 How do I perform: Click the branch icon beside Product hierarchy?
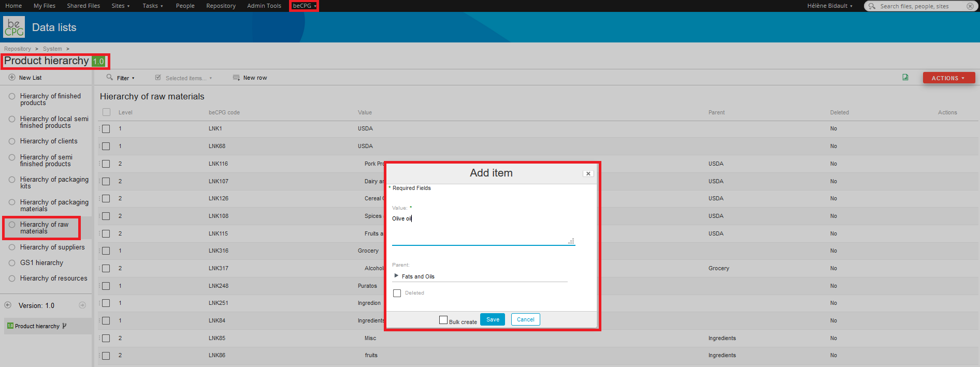(x=64, y=326)
